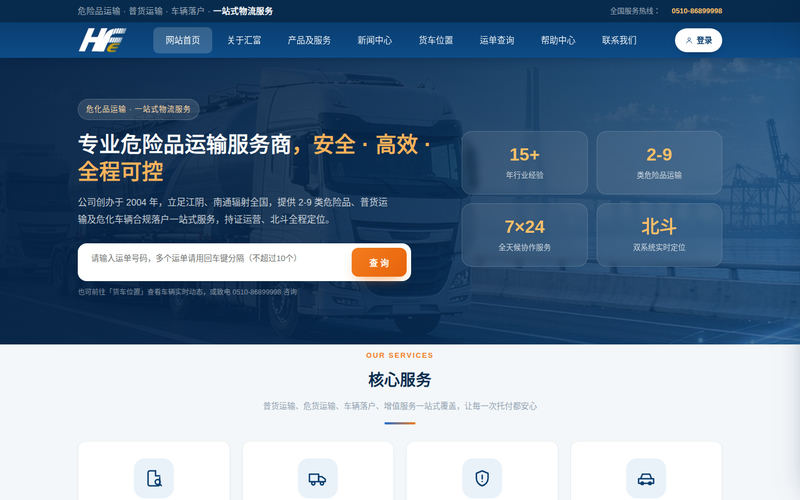Click hint text mentioning 货车位置 below search
The image size is (800, 500).
(x=187, y=292)
